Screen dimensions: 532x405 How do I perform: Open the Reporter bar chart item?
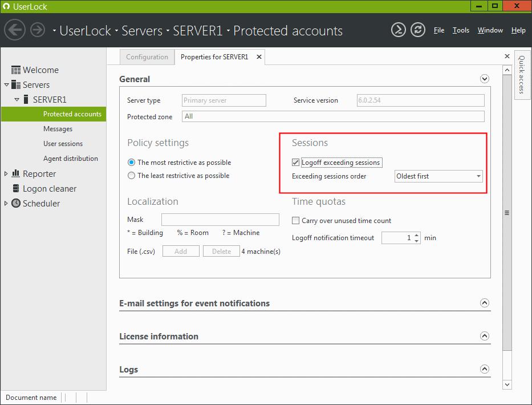coord(15,173)
